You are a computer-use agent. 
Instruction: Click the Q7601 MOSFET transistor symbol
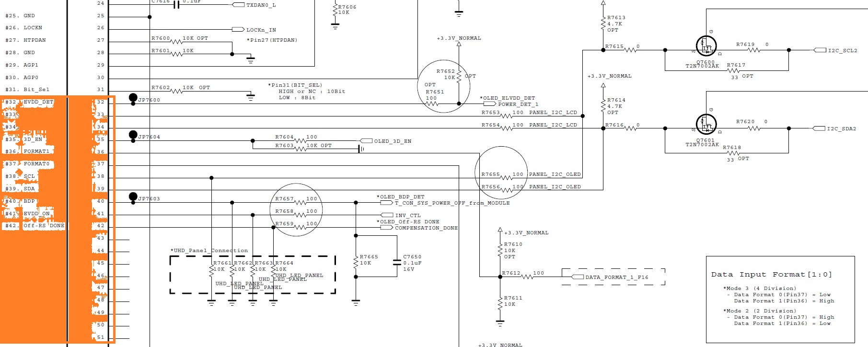[706, 124]
